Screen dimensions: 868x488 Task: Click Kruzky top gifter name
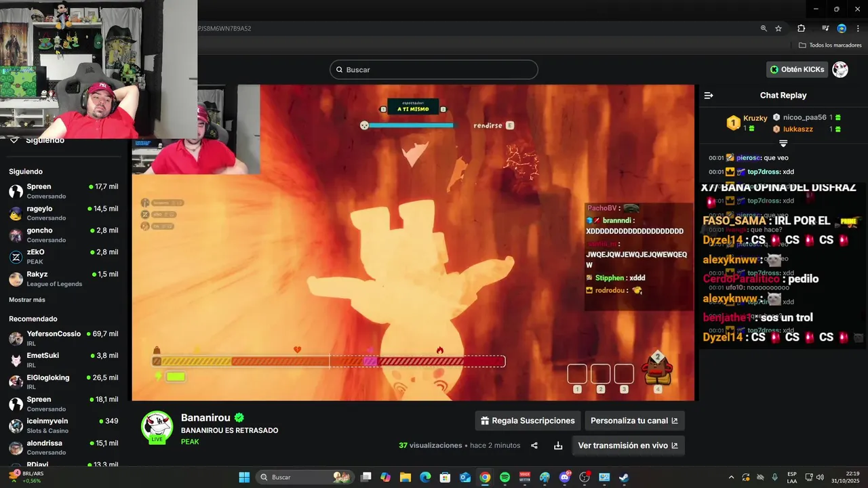click(x=755, y=118)
